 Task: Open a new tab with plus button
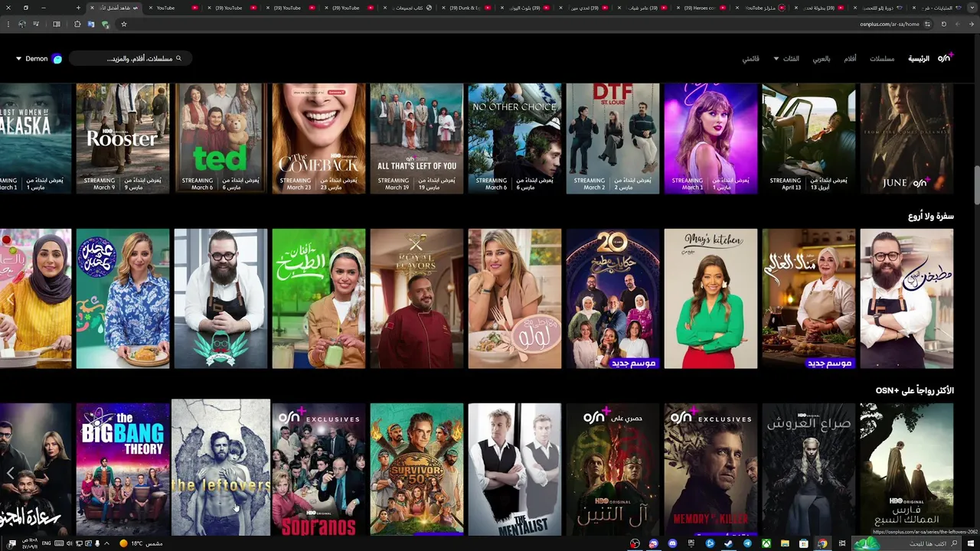tap(78, 8)
